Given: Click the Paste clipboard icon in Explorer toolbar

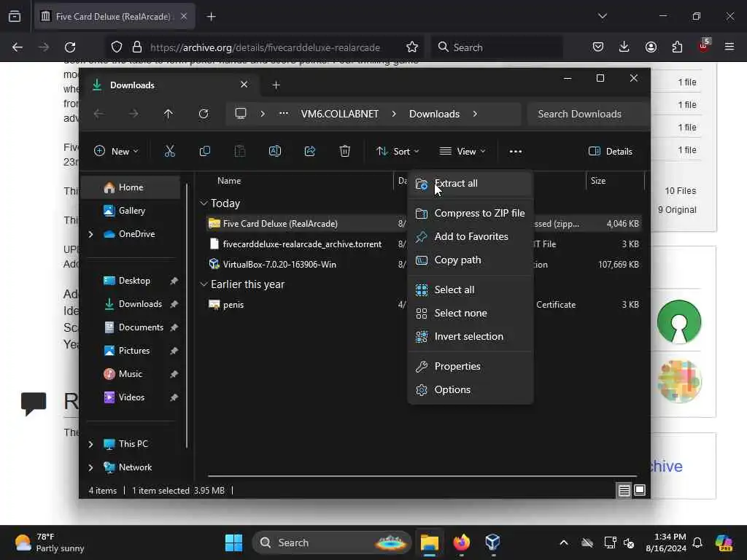Looking at the screenshot, I should pyautogui.click(x=240, y=152).
